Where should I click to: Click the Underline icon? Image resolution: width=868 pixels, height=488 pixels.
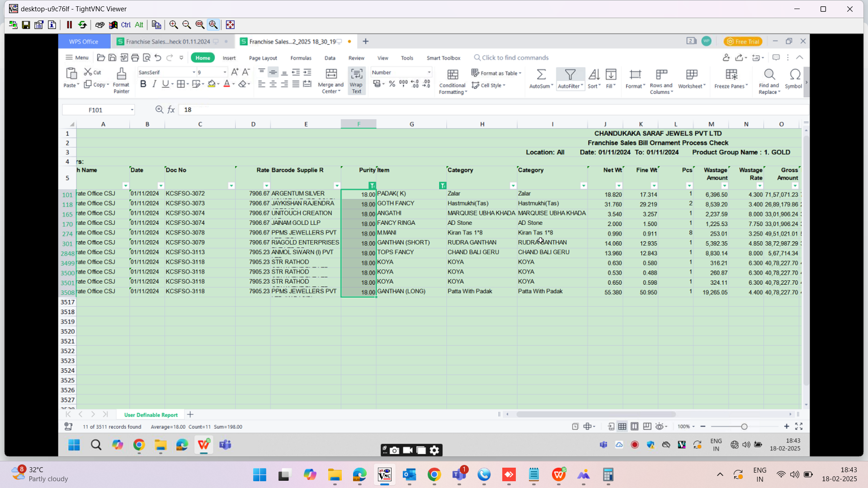[165, 84]
